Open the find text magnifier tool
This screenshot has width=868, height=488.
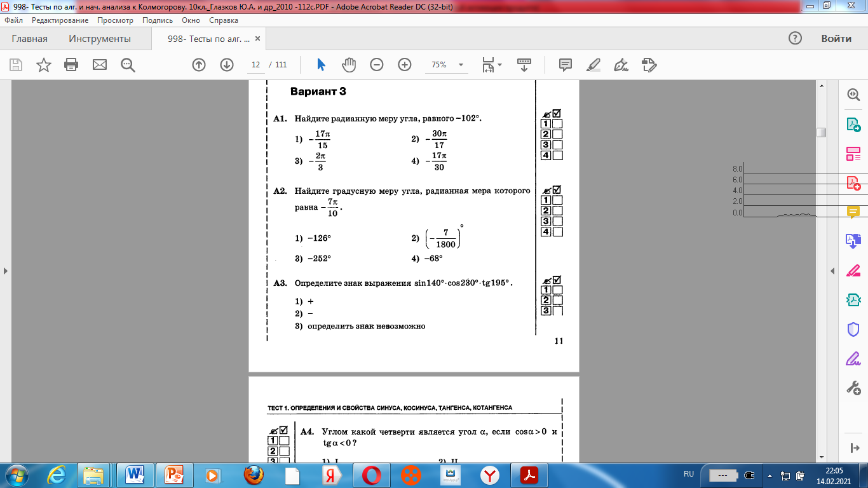coord(128,65)
